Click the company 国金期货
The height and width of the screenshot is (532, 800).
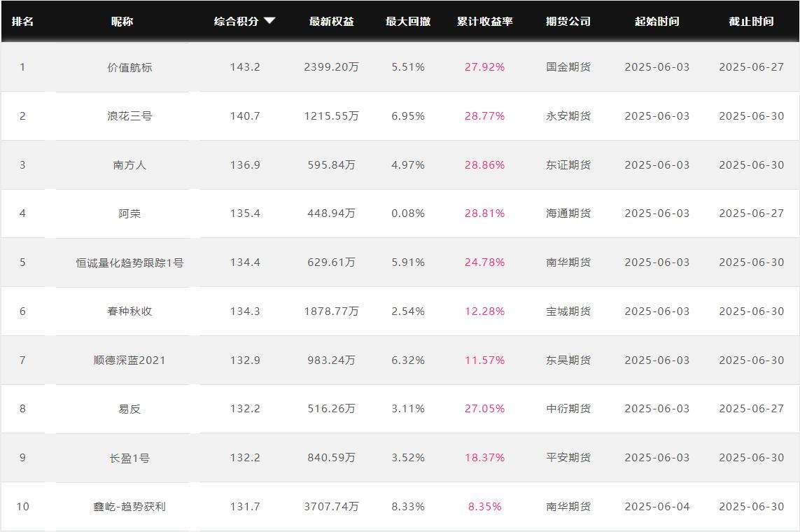tap(568, 67)
